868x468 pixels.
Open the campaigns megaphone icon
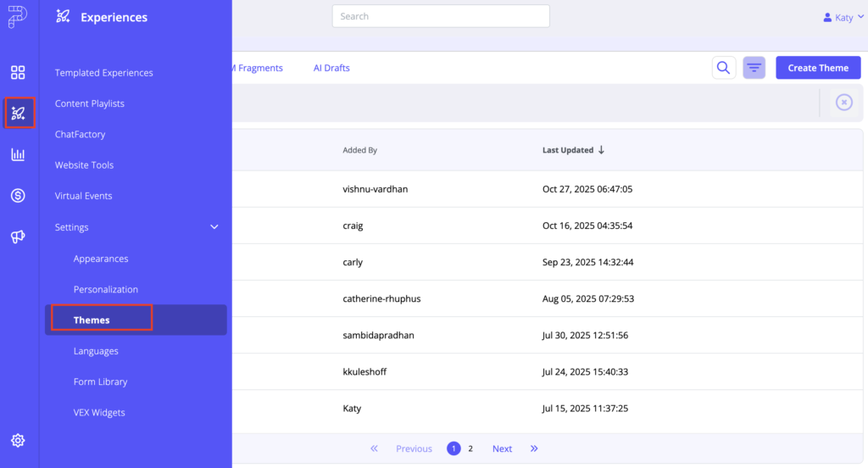tap(18, 237)
